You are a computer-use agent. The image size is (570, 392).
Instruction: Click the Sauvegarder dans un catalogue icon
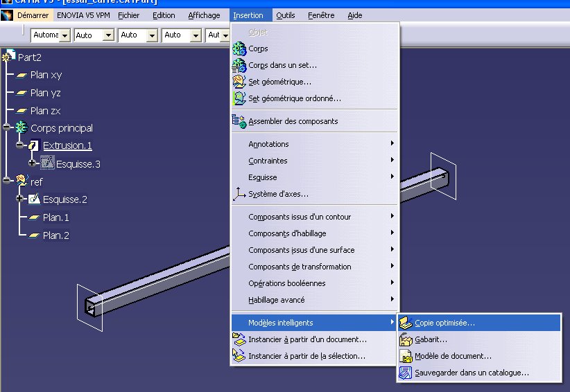coord(406,373)
